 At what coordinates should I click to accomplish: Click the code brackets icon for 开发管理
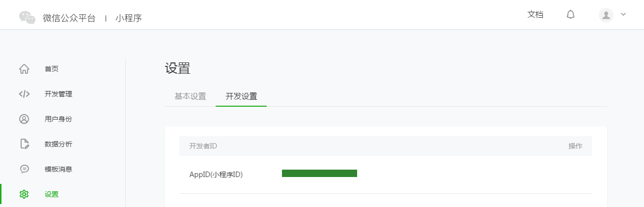click(24, 94)
